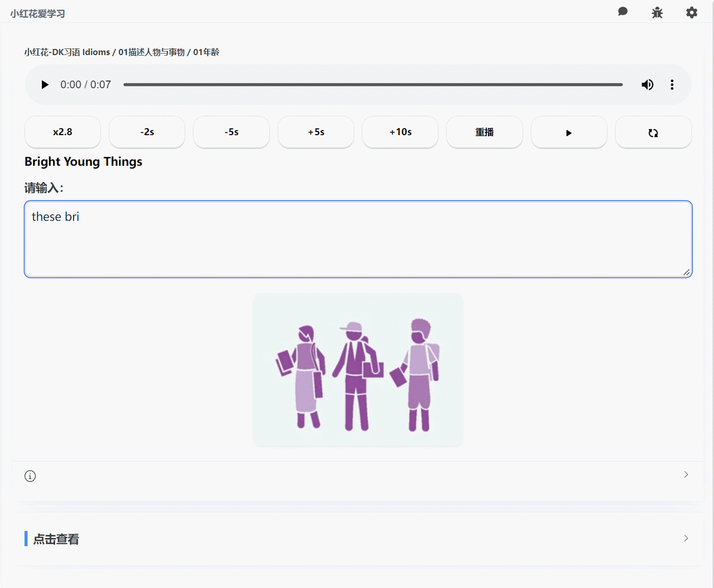Click the bug report icon
This screenshot has height=588, width=714.
(657, 13)
